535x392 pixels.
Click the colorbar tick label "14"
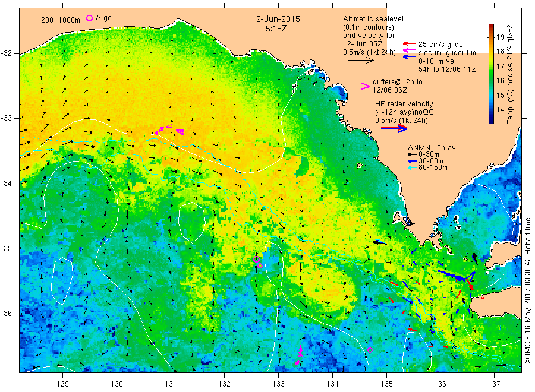[500, 110]
